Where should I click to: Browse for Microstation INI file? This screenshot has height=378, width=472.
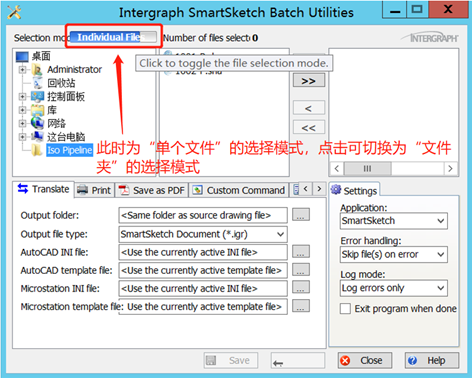pyautogui.click(x=301, y=287)
